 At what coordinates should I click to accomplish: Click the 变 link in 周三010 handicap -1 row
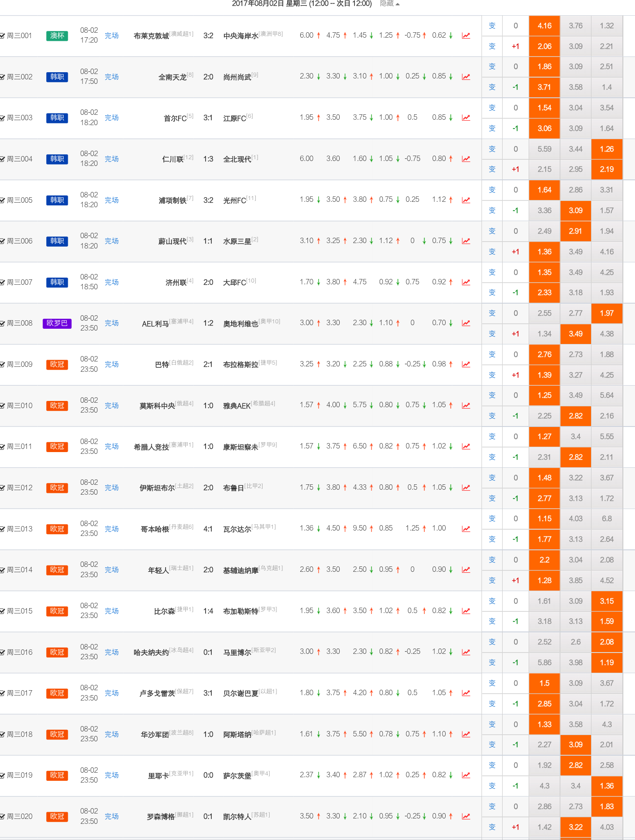[x=492, y=416]
